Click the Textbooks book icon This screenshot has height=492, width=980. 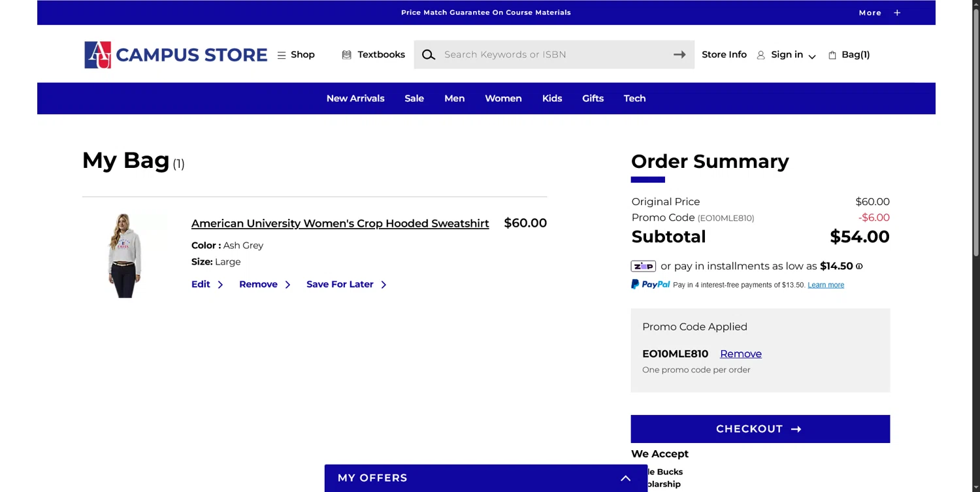coord(346,55)
